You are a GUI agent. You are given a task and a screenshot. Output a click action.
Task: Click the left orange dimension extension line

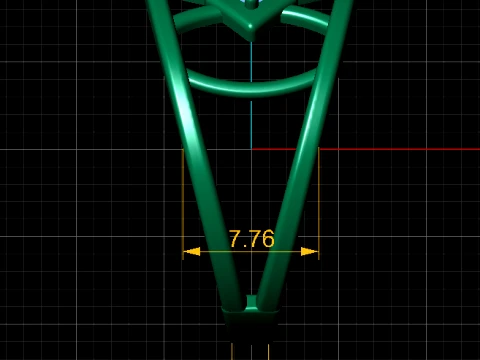pos(183,204)
